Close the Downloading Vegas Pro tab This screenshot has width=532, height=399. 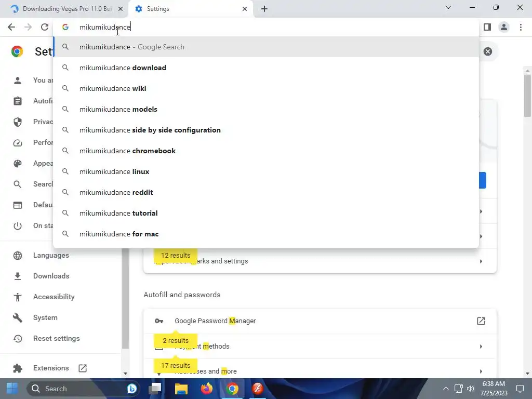120,9
